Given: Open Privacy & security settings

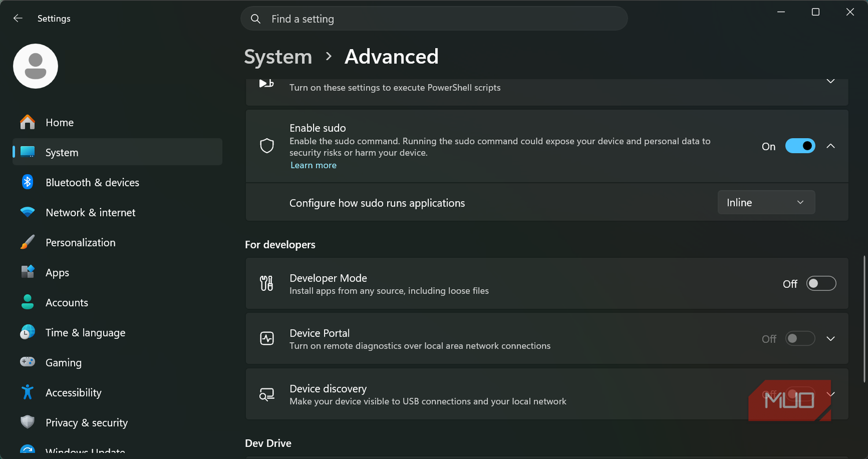Looking at the screenshot, I should tap(117, 423).
